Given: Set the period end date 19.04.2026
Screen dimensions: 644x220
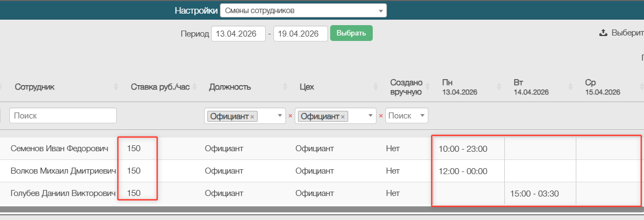Looking at the screenshot, I should click(301, 34).
